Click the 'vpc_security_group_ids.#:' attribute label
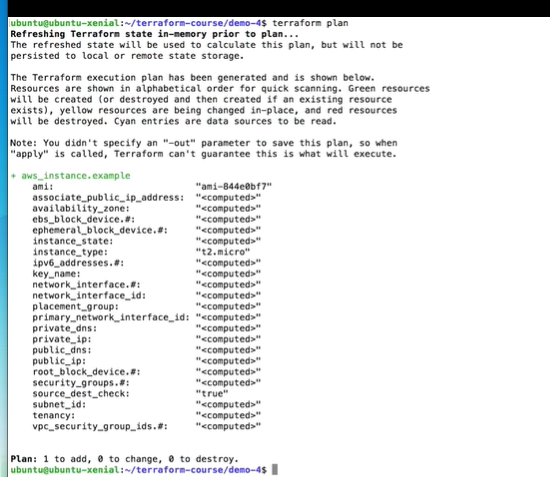This screenshot has width=550, height=477. pos(100,426)
